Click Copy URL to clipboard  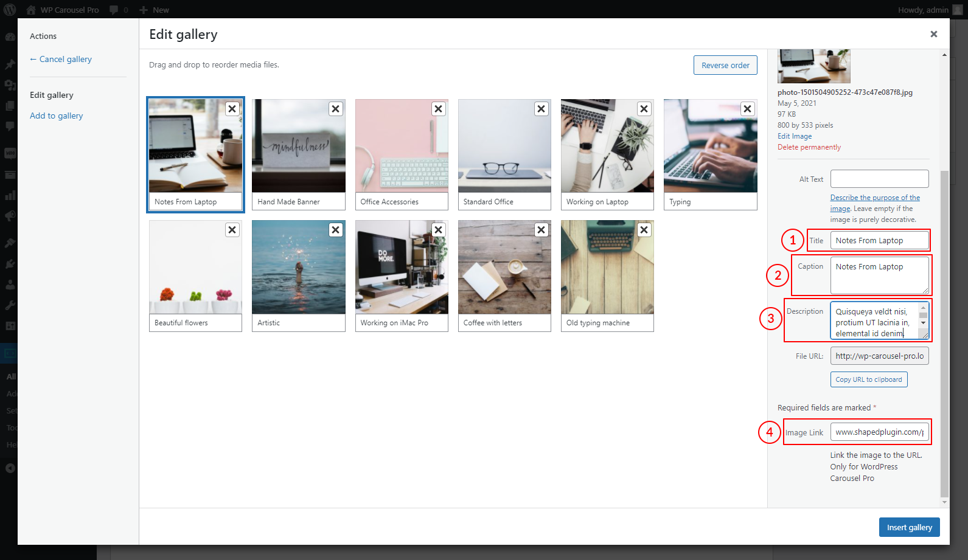868,379
